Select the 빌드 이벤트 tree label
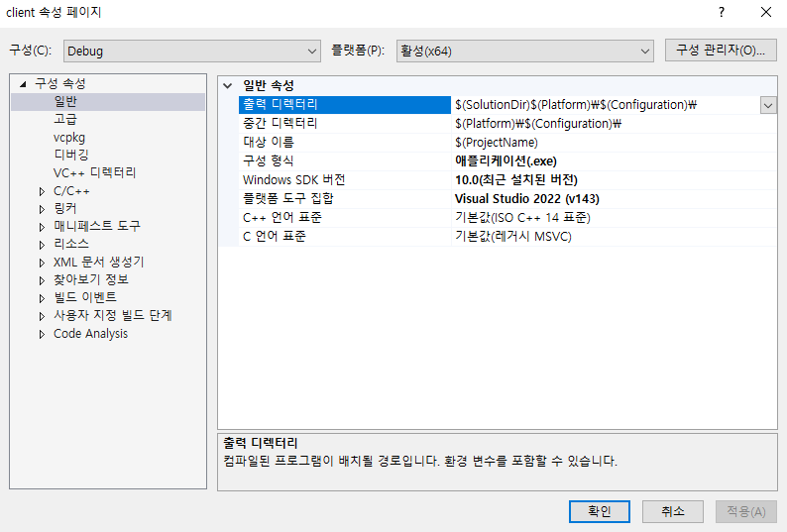The width and height of the screenshot is (787, 532). tap(85, 297)
